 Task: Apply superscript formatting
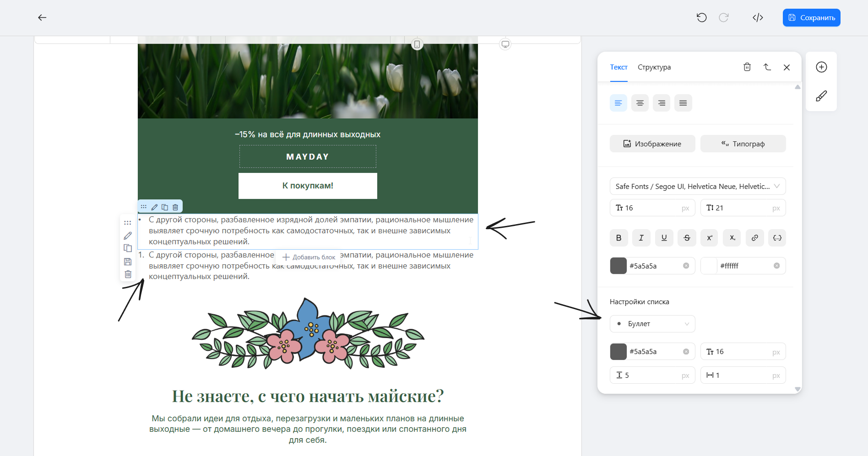[x=709, y=238]
